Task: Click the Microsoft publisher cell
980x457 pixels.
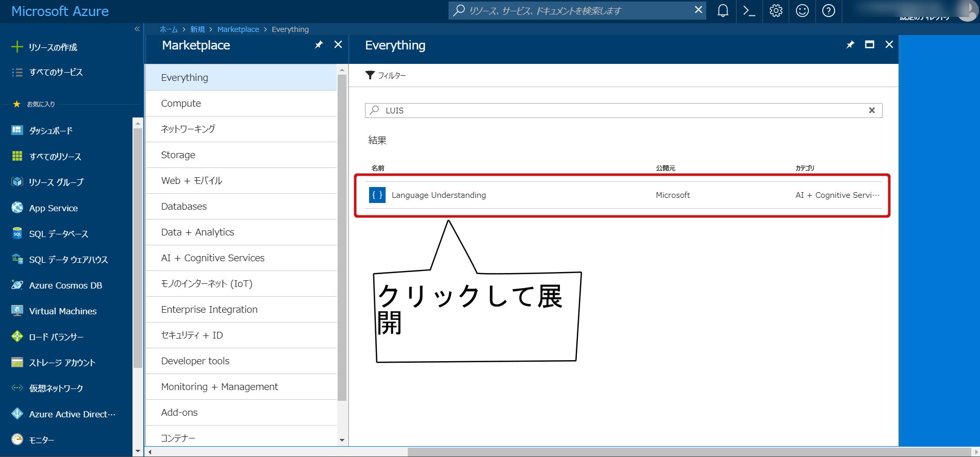Action: click(x=673, y=195)
